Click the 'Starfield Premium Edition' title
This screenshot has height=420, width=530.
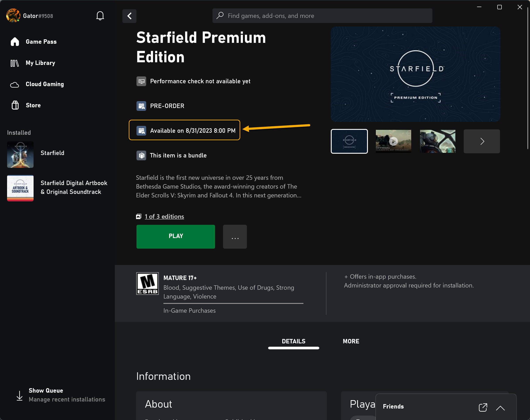click(201, 47)
